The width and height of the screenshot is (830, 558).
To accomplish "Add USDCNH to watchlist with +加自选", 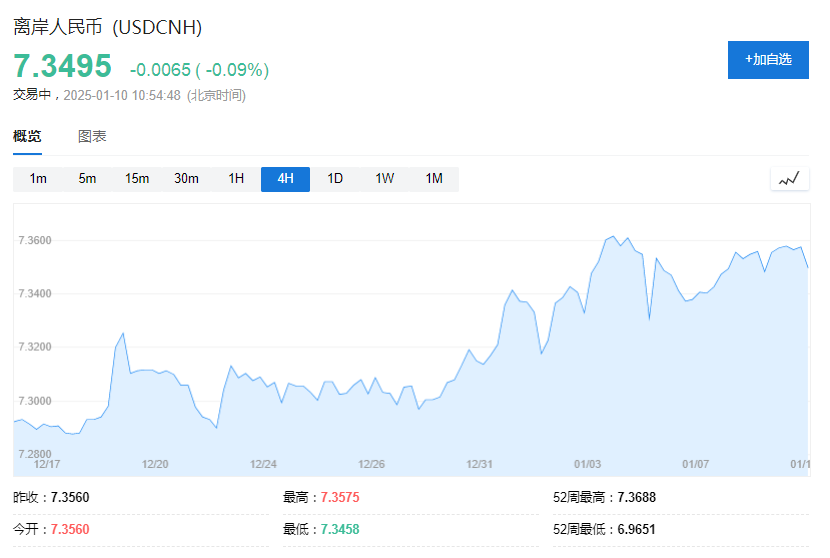I will point(768,60).
